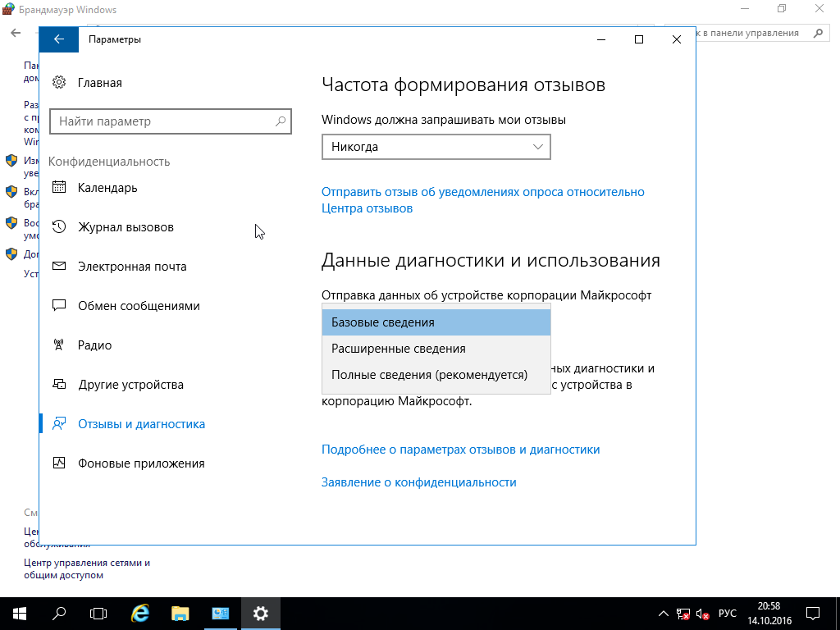This screenshot has width=840, height=630.
Task: Click the back arrow in Параметры window
Action: (x=58, y=39)
